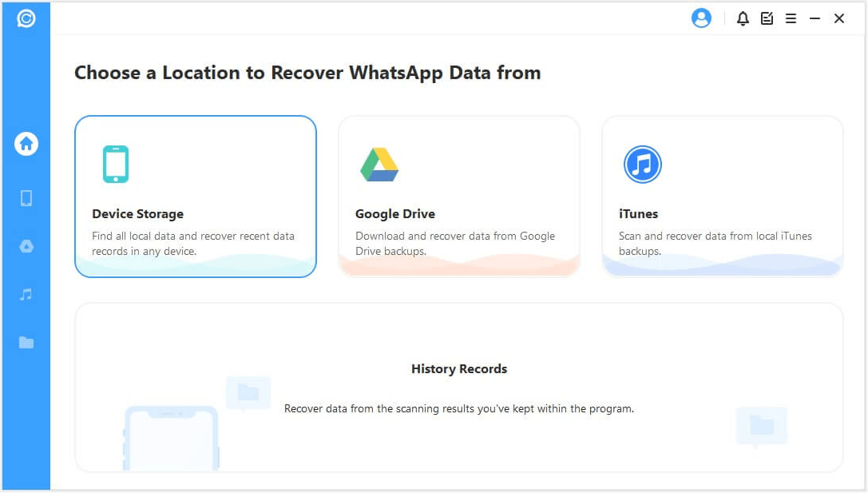
Task: Click the History Records panel
Action: pyautogui.click(x=459, y=388)
